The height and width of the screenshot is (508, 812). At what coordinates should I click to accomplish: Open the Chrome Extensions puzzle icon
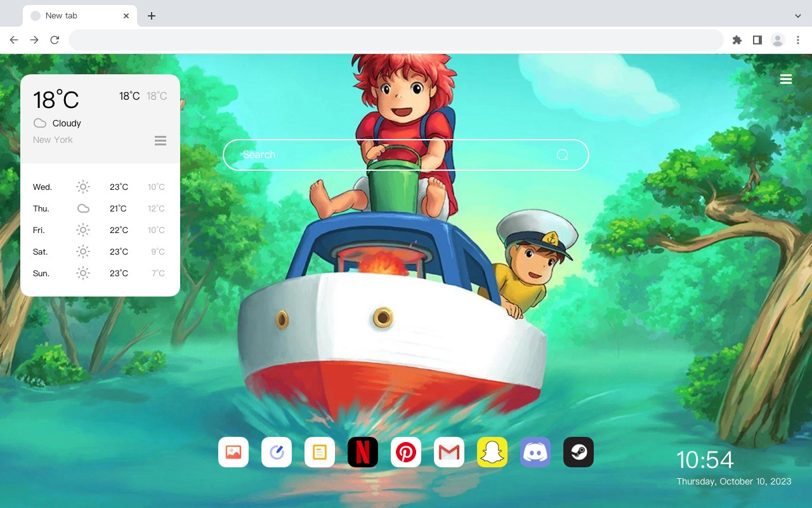[737, 40]
